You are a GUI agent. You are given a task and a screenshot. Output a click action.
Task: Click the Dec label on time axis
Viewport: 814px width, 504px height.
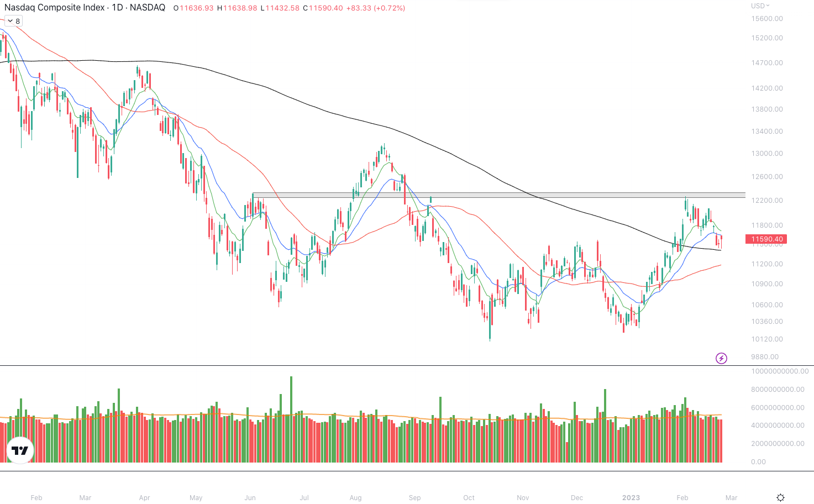(x=577, y=498)
